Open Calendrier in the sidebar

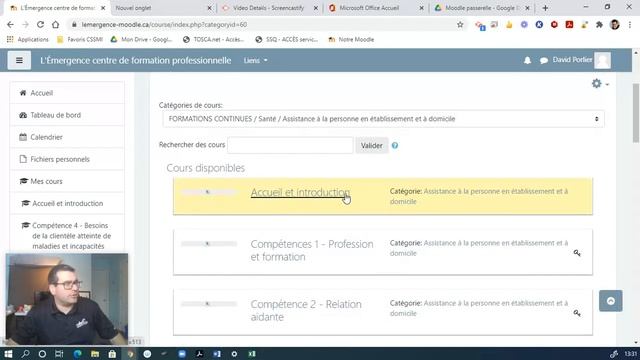pos(67,137)
